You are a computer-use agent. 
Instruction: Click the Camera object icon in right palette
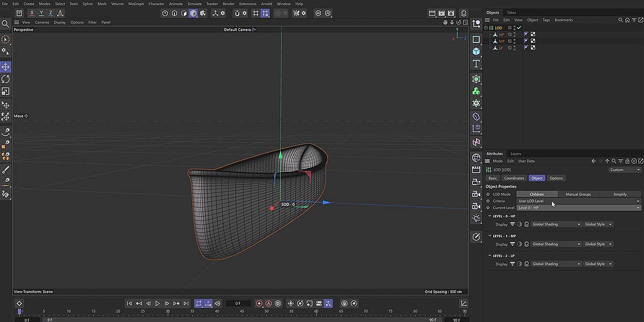click(x=476, y=194)
